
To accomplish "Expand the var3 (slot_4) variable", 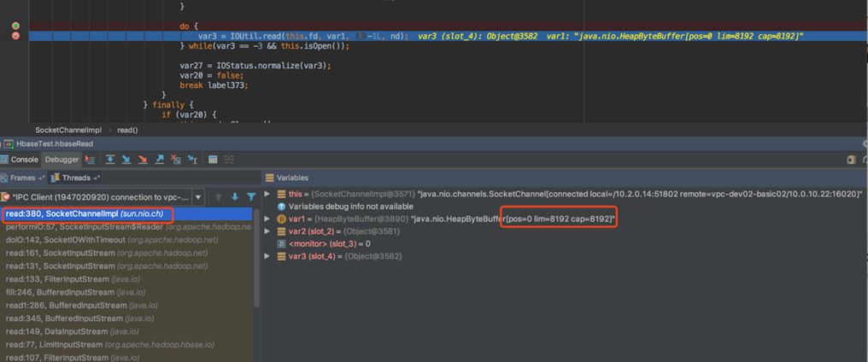I will click(268, 256).
